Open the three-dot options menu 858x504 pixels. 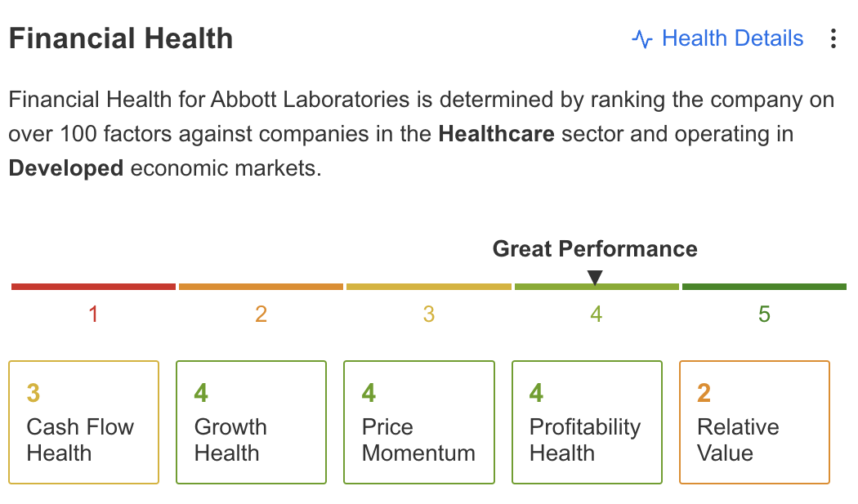tap(833, 38)
